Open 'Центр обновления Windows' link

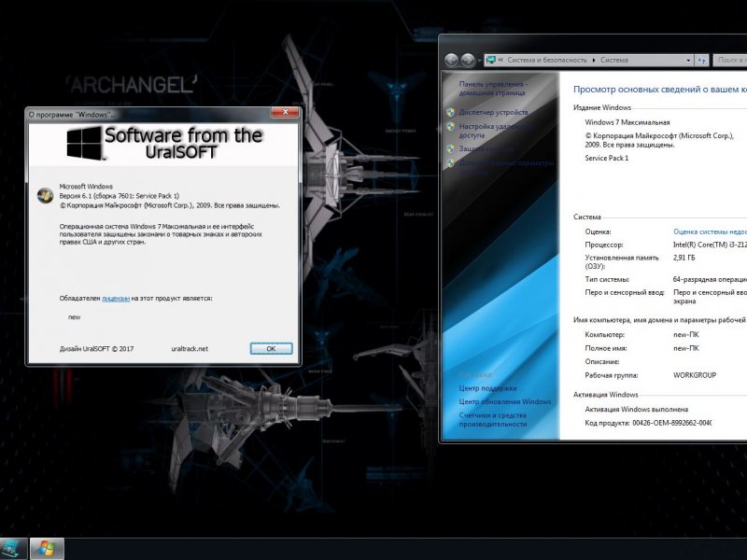tap(505, 402)
